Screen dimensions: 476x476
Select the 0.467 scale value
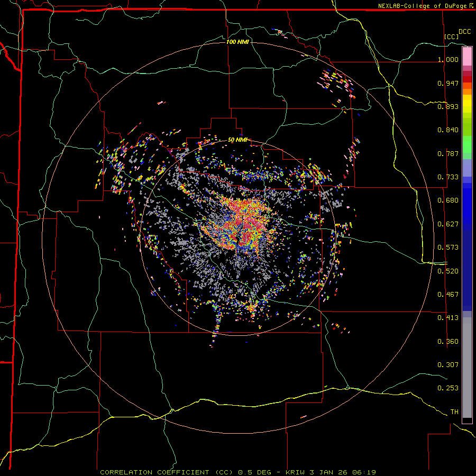pos(448,295)
